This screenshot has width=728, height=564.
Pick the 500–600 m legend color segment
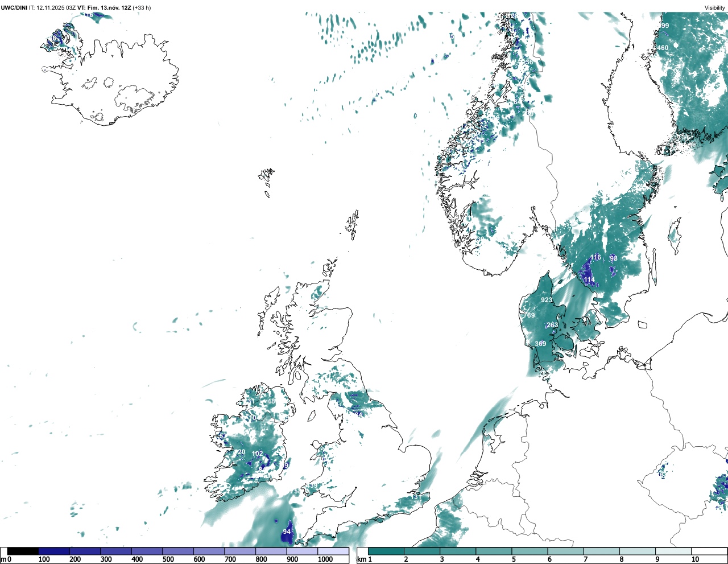click(178, 551)
